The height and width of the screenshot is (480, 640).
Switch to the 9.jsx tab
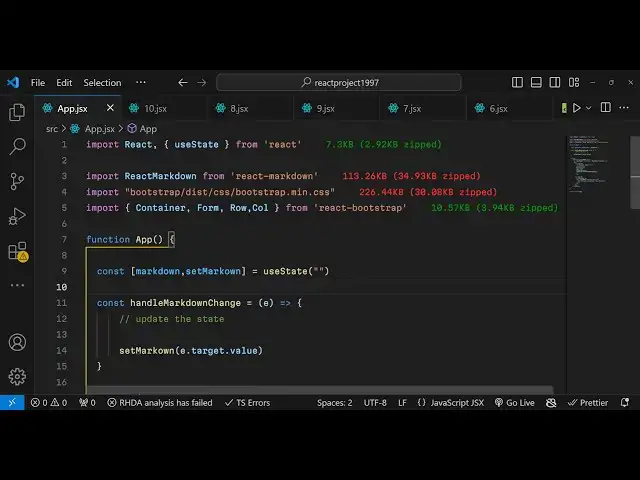point(337,108)
